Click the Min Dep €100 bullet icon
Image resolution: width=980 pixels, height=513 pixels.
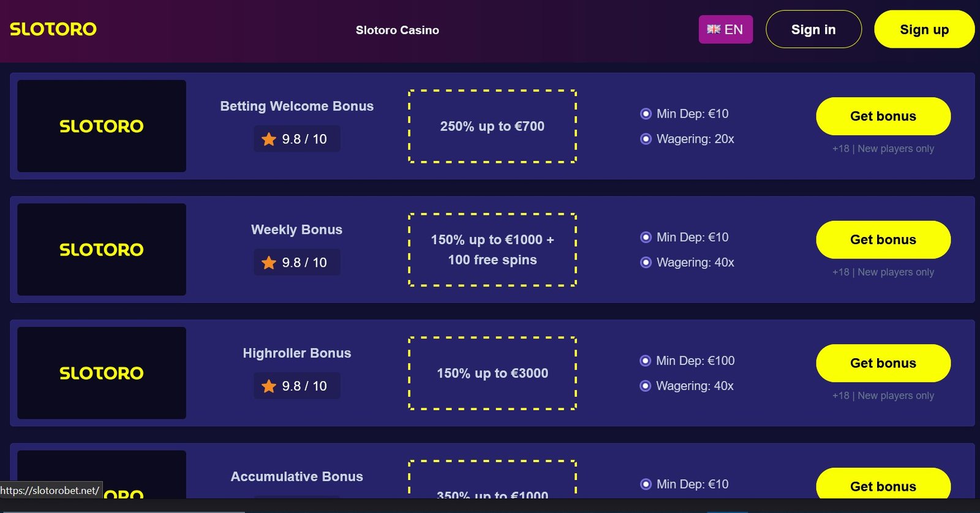coord(645,361)
